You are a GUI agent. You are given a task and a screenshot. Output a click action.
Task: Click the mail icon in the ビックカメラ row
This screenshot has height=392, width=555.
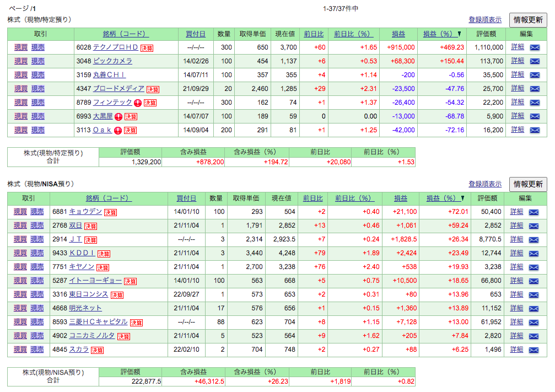click(535, 61)
